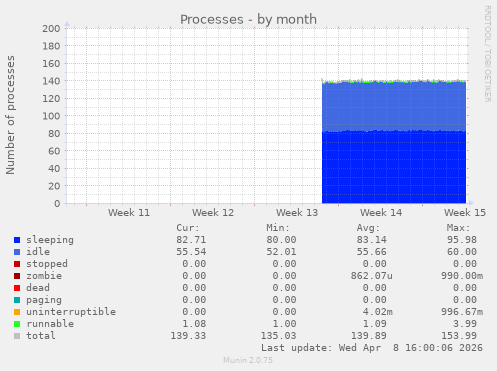
Task: Click the total legend color swatch
Action: click(x=17, y=336)
